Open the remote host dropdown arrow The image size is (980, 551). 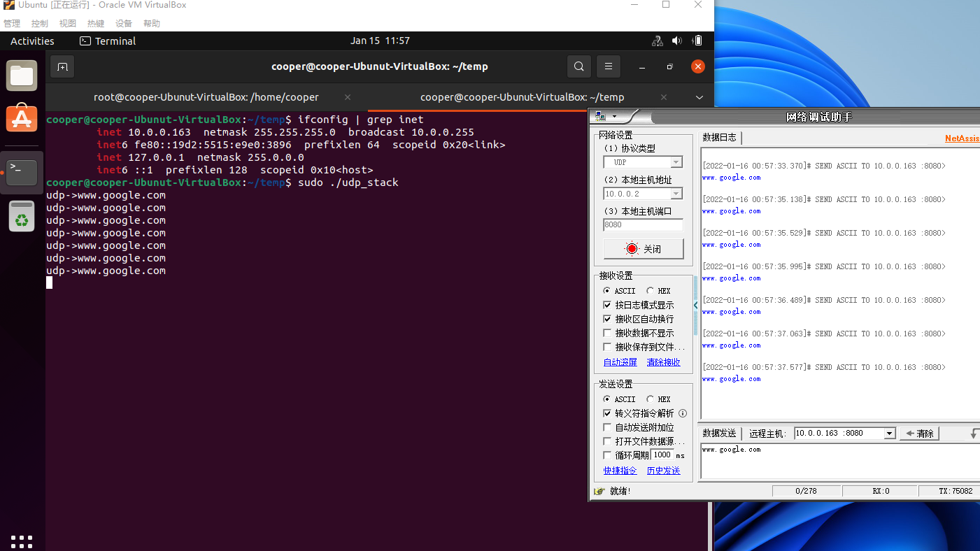[890, 434]
